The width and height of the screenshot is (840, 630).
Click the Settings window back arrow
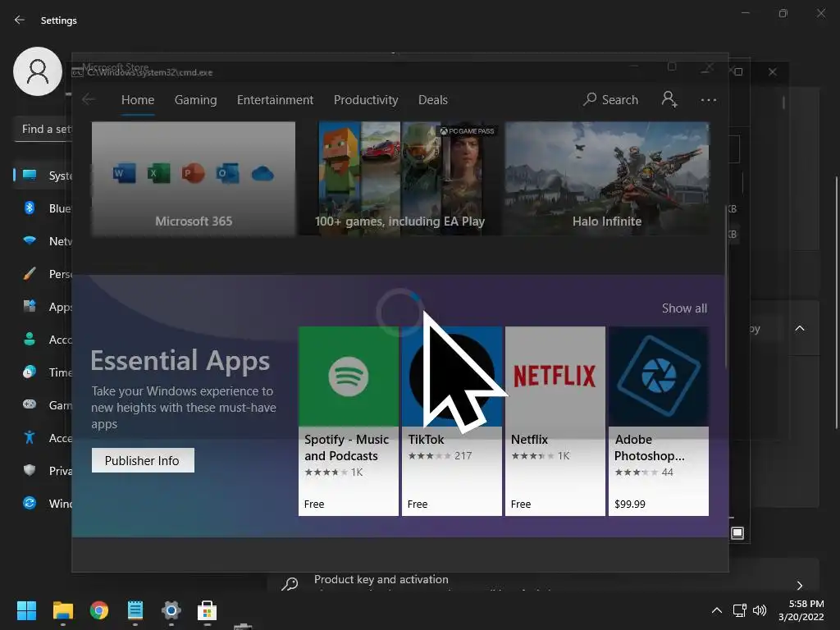click(20, 20)
